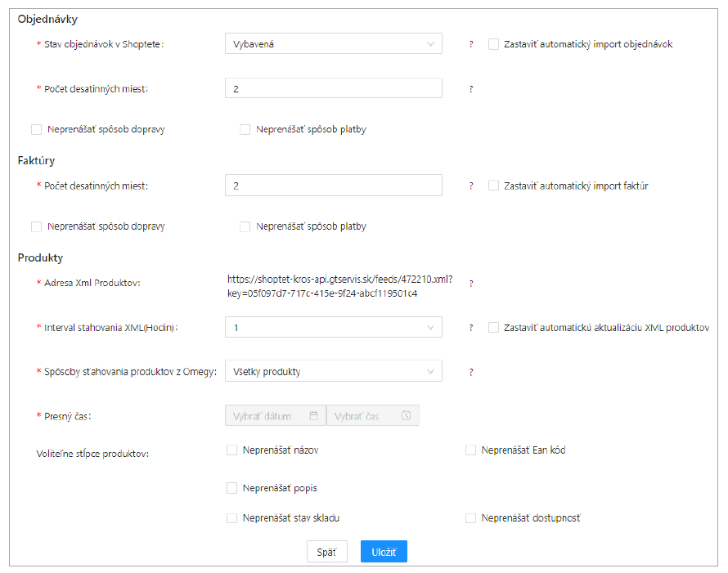Enable Zastaviť automatický import objednávok checkbox
This screenshot has width=728, height=573.
tap(493, 44)
